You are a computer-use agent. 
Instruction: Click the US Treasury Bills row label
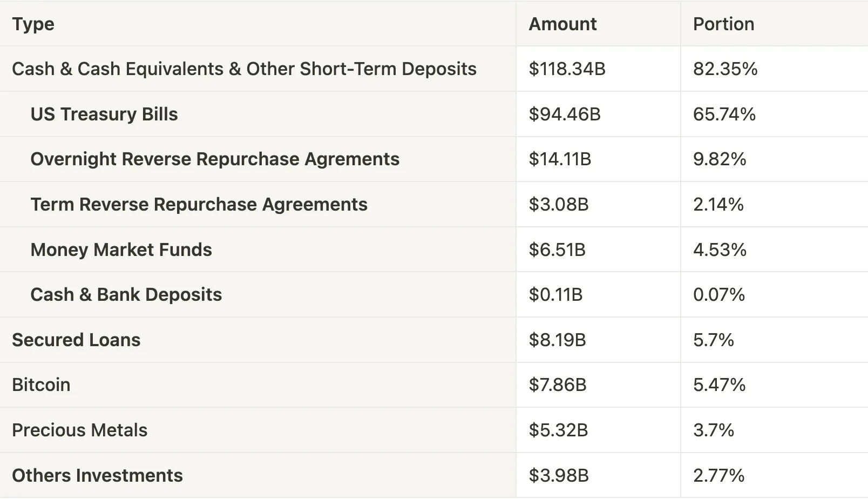[104, 114]
